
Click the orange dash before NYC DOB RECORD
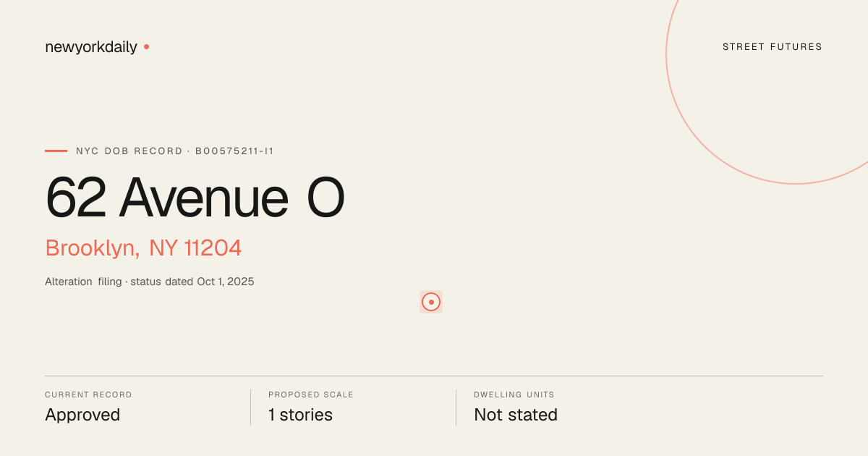click(56, 151)
